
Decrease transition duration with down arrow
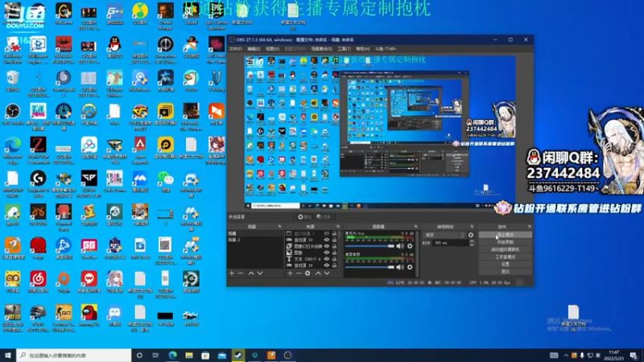(471, 245)
